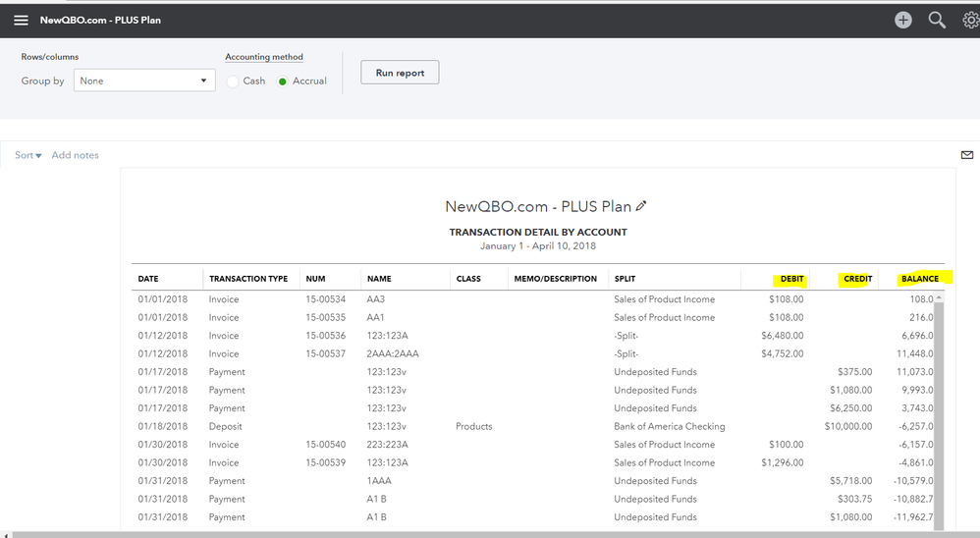Click the $1,296.00 debit amount

(x=783, y=462)
